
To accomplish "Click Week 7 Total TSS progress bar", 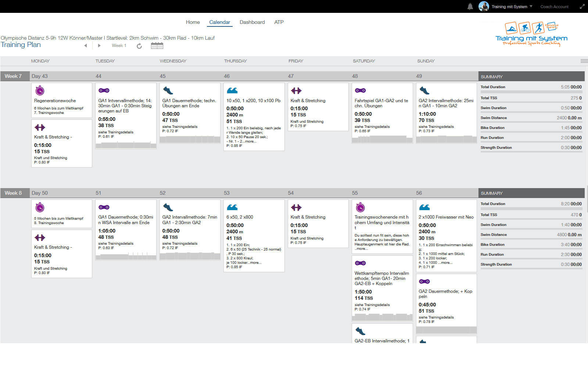I will click(x=531, y=102).
